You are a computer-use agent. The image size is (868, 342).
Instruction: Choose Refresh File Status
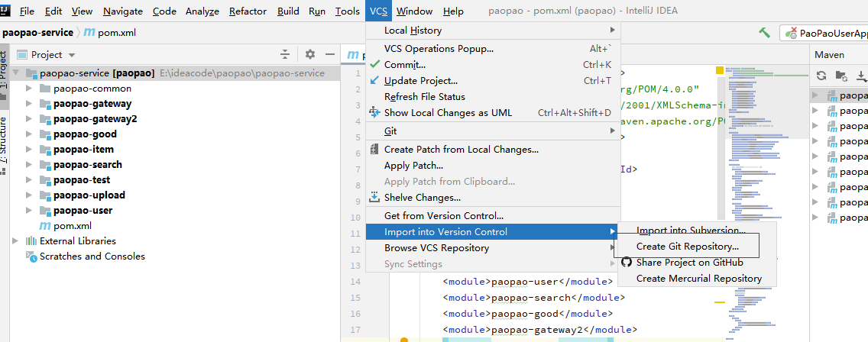click(x=494, y=97)
